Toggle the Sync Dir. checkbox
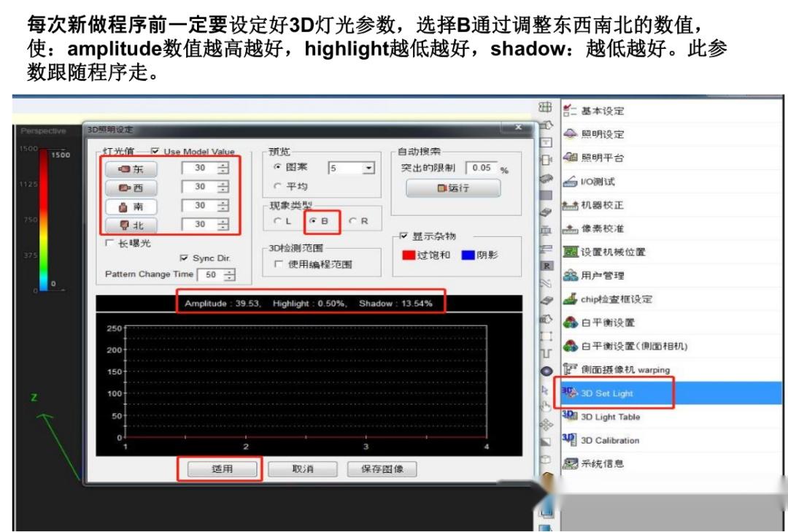788x532 pixels. (x=183, y=258)
